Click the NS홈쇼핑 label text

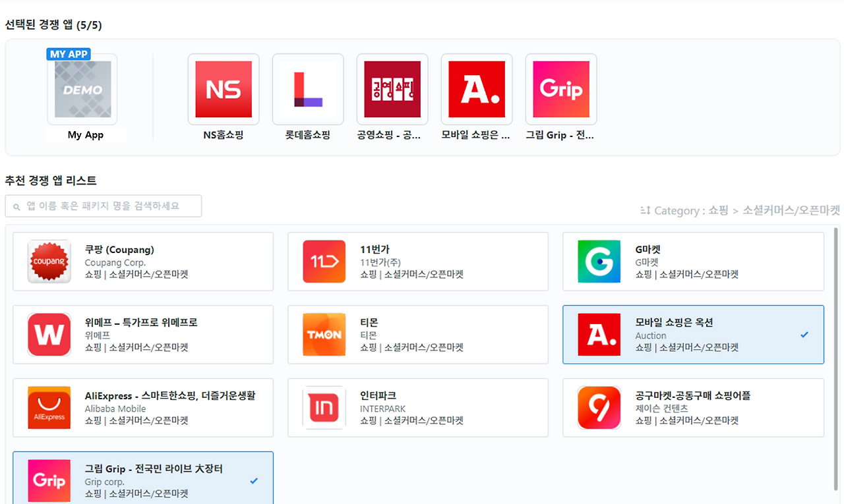tap(224, 135)
